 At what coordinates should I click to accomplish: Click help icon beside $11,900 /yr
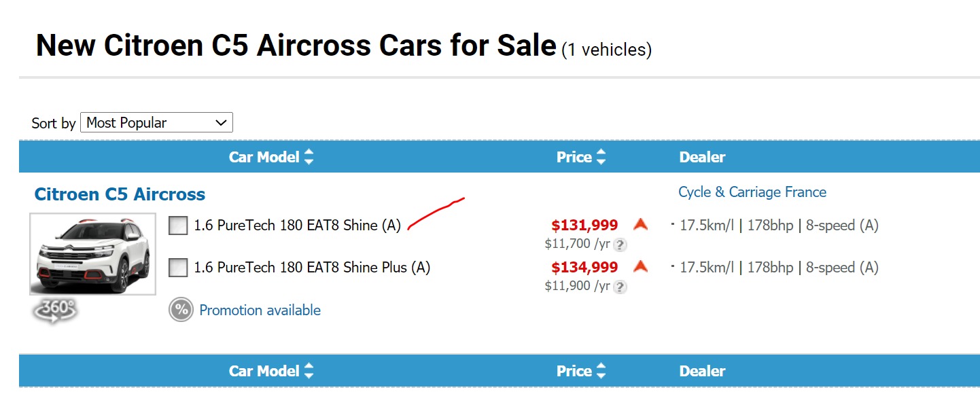pyautogui.click(x=620, y=287)
